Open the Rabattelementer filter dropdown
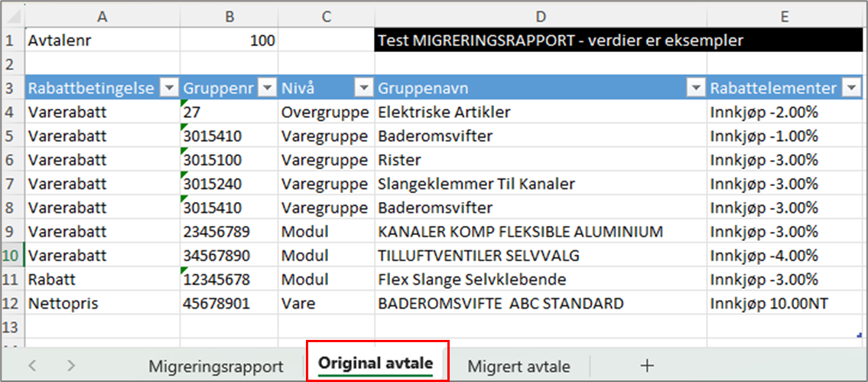Viewport: 868px width, 382px height. click(x=852, y=88)
